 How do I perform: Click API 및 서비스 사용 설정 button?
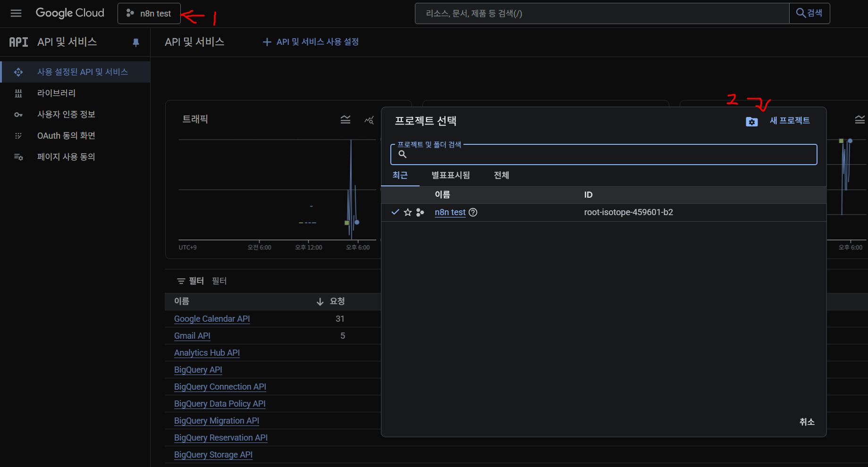[311, 42]
